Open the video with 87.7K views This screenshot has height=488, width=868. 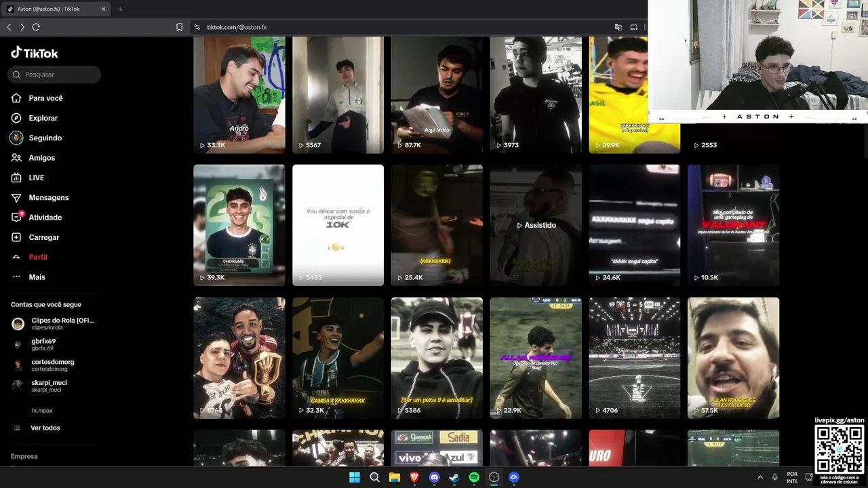(x=437, y=95)
